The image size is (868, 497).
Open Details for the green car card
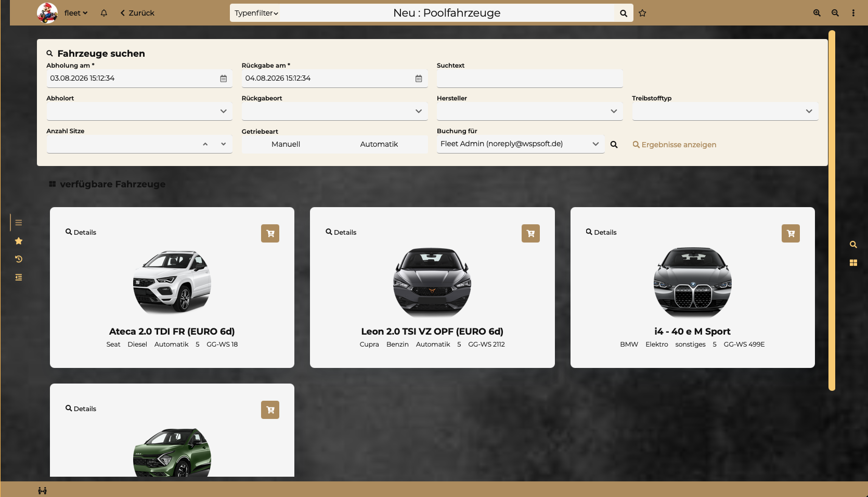tap(81, 409)
